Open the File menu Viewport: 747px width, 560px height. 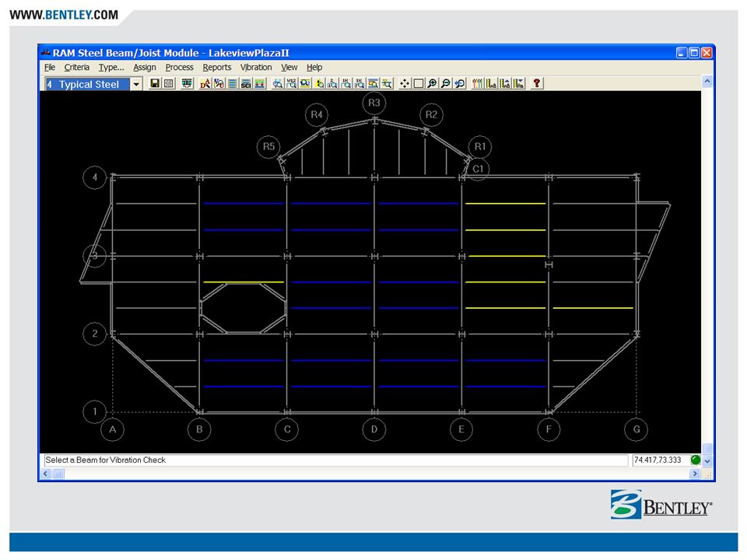pyautogui.click(x=50, y=67)
